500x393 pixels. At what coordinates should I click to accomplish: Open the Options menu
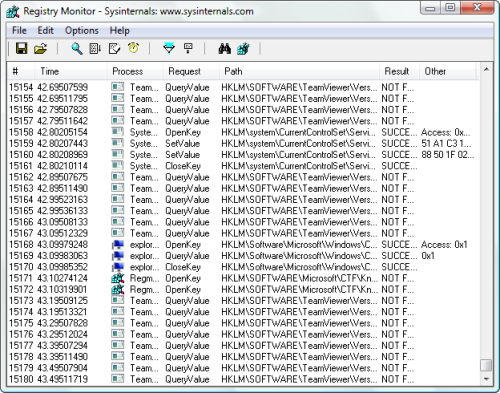pos(82,31)
